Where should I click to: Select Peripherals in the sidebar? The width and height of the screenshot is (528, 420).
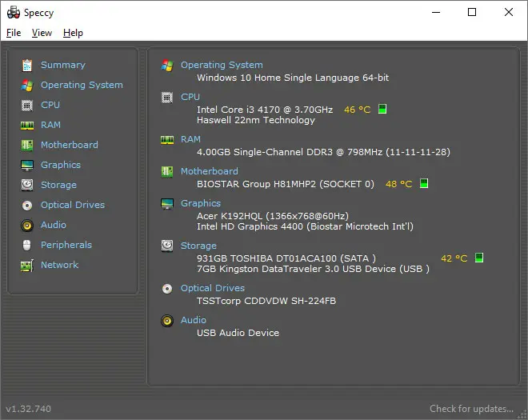click(x=66, y=245)
